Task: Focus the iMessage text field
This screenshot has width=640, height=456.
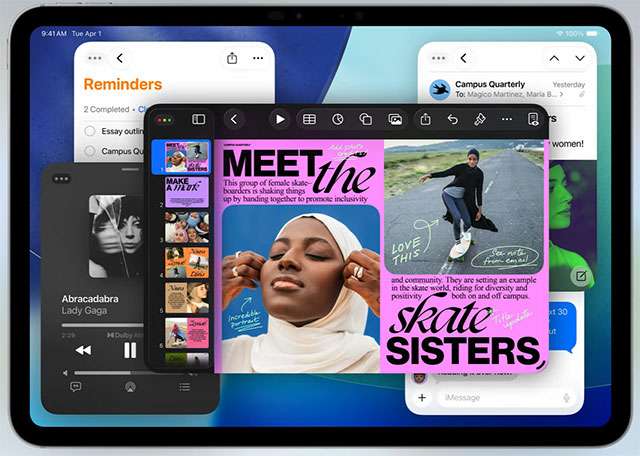Action: 508,397
